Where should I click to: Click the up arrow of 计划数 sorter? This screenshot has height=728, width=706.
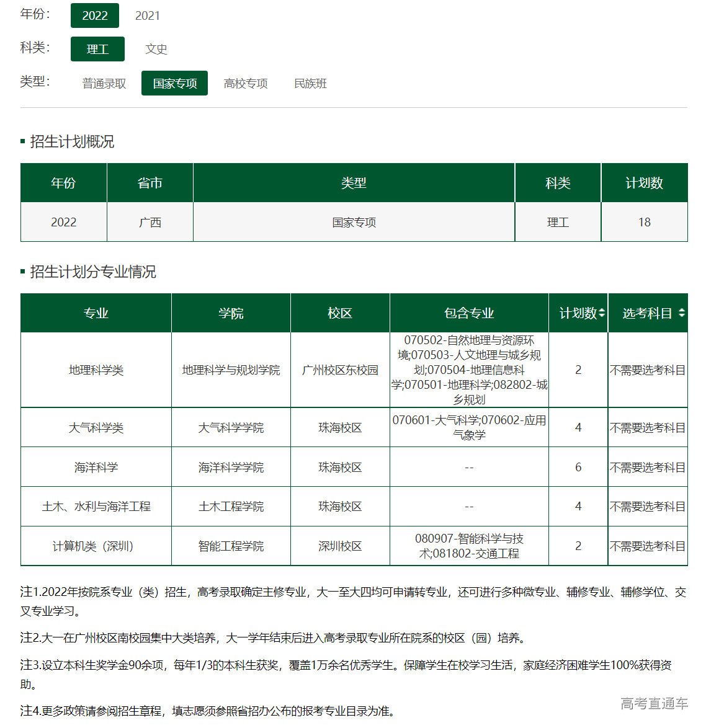pos(602,310)
